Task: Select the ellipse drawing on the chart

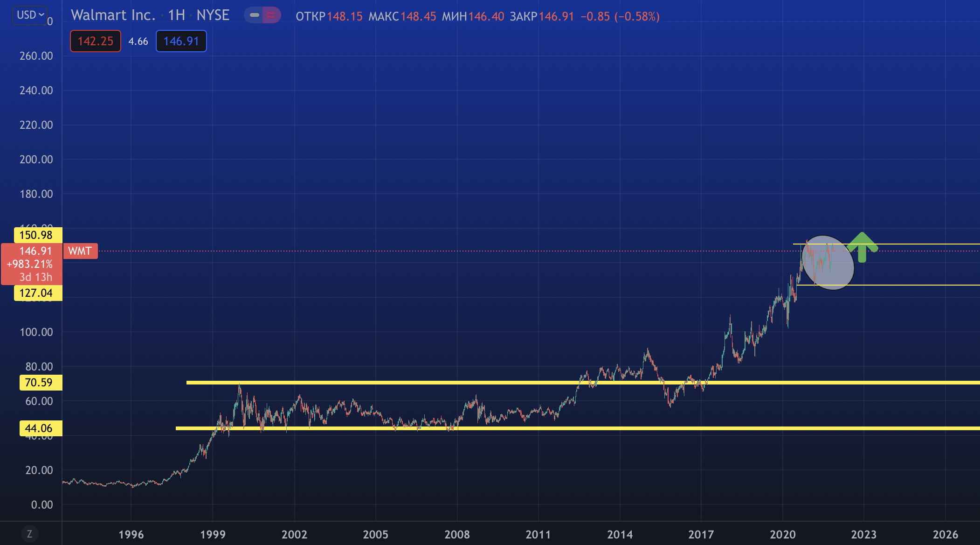Action: [828, 263]
